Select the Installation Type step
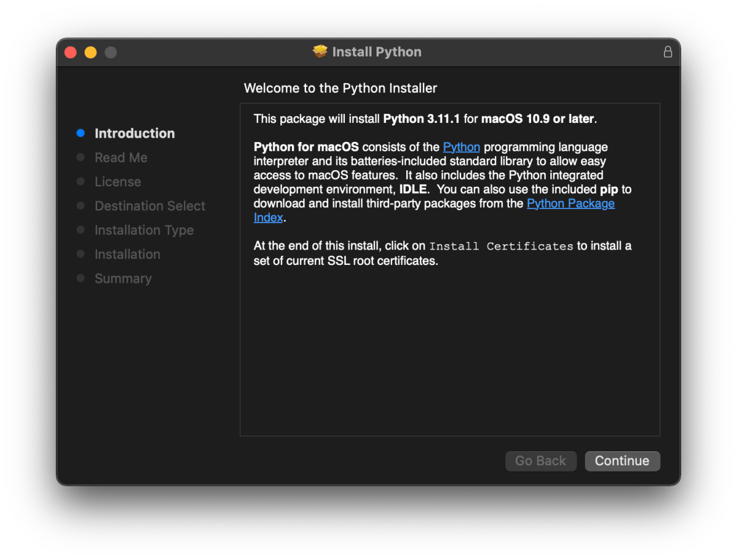Screen dimensions: 737x560 [x=144, y=231]
